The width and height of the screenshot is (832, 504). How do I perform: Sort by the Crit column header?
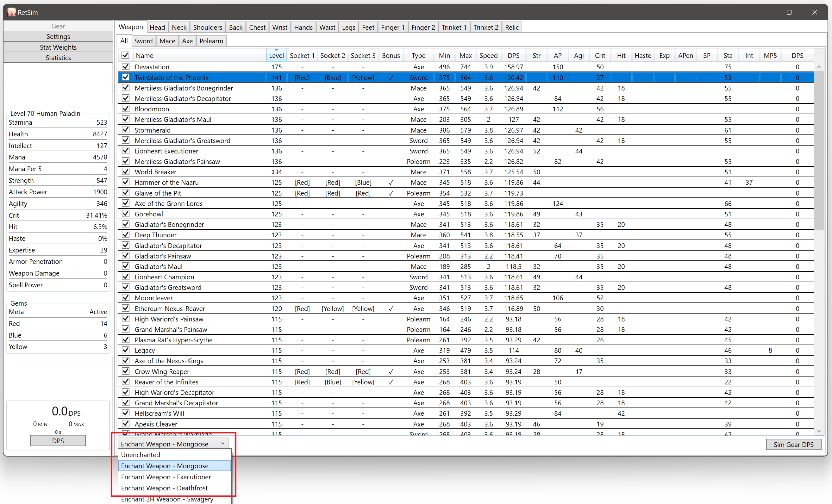pyautogui.click(x=600, y=55)
